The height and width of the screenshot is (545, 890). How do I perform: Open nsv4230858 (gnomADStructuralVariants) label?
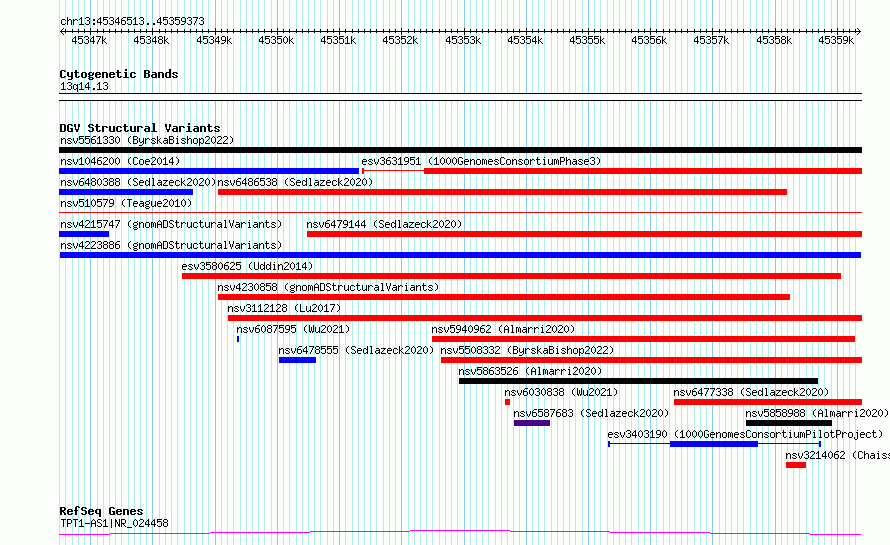point(328,287)
